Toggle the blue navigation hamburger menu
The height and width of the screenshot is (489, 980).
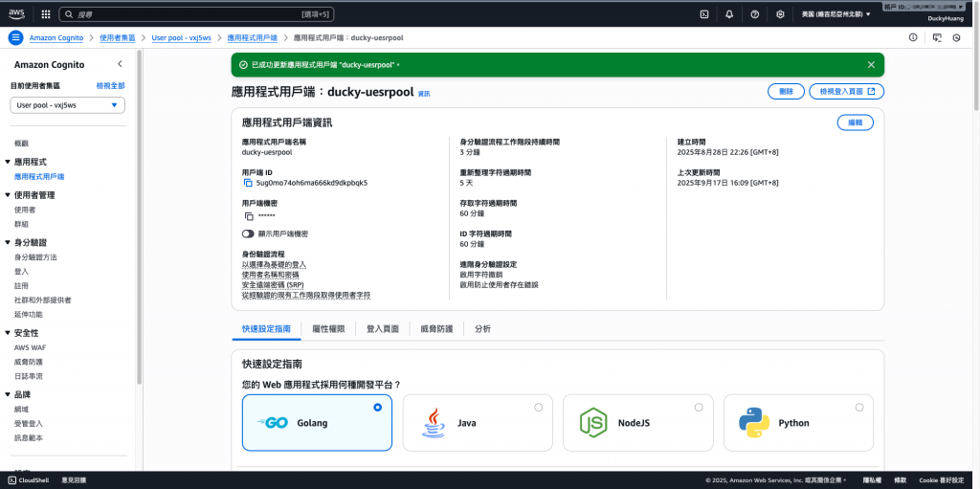pyautogui.click(x=15, y=37)
